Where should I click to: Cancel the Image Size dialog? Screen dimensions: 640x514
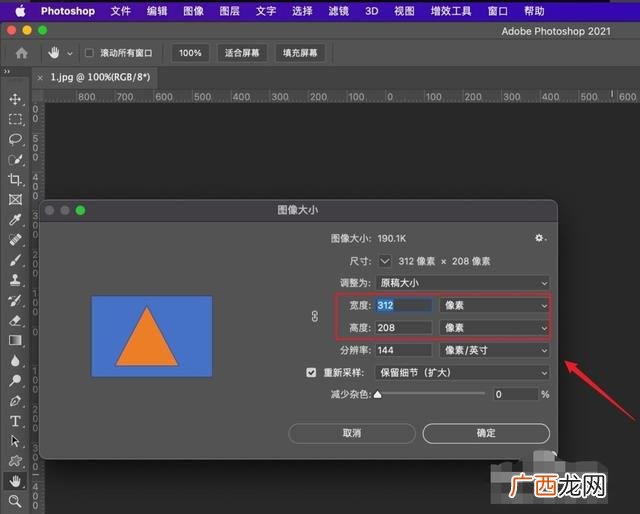click(x=352, y=433)
